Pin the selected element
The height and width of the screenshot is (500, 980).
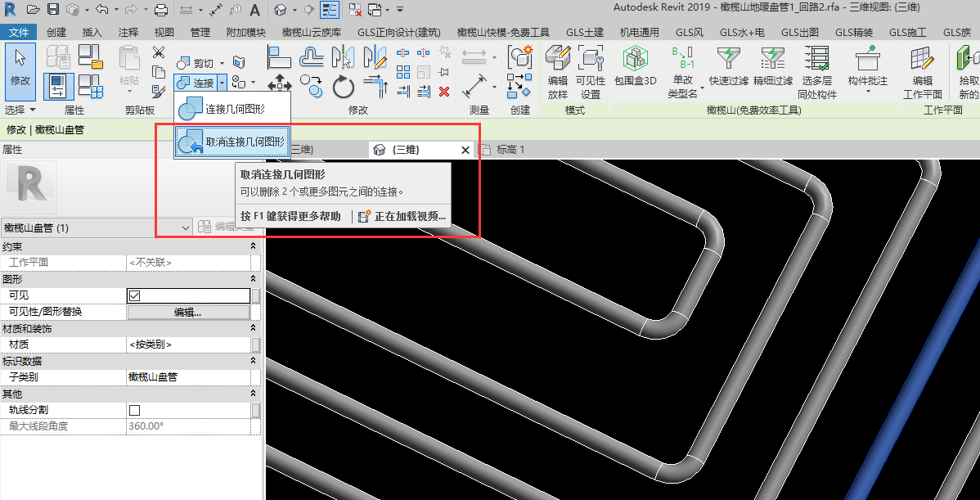point(444,72)
